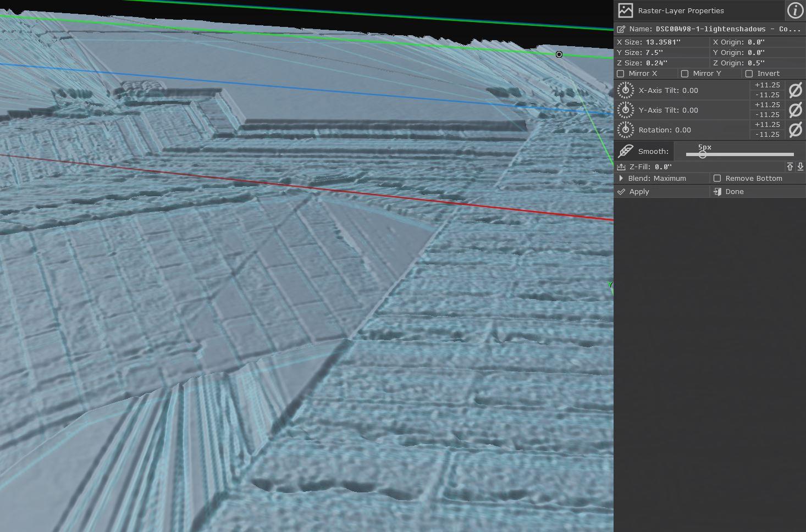
Task: Click the edit name pencil icon
Action: tap(621, 29)
